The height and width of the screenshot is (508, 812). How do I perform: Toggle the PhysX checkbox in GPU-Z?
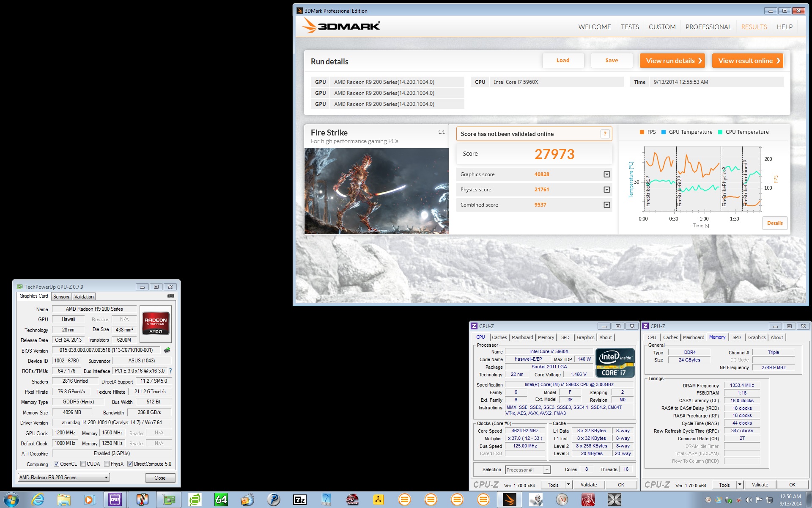click(x=107, y=464)
